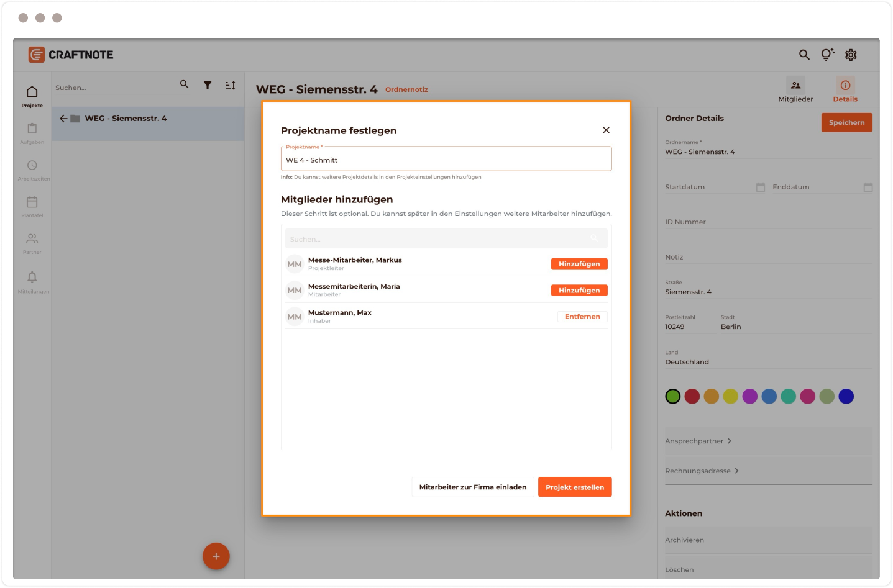This screenshot has width=893, height=588.
Task: Remove Max Mustermann from members
Action: click(x=582, y=317)
